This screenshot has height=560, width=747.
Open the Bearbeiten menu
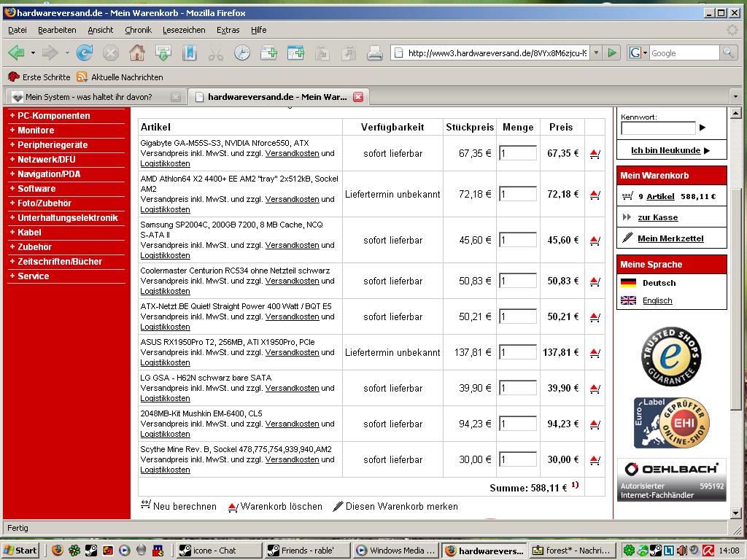57,30
